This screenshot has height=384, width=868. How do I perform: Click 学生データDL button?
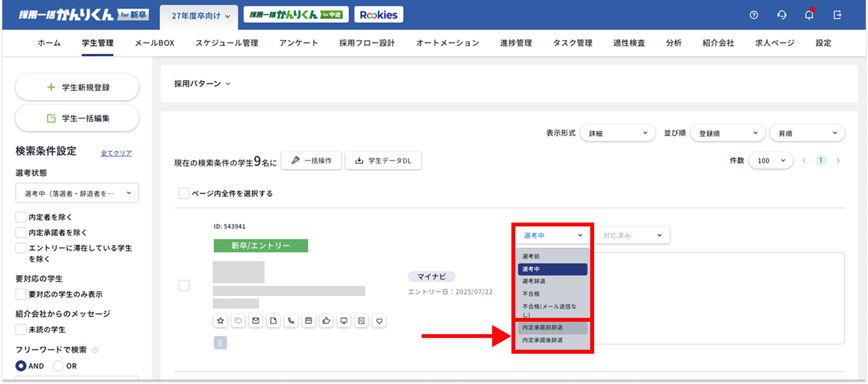383,161
